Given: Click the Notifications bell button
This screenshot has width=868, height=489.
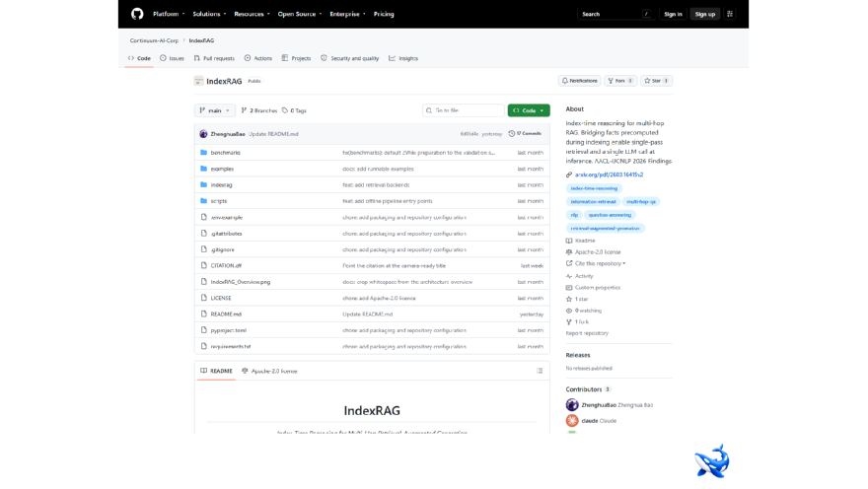Looking at the screenshot, I should click(x=580, y=81).
